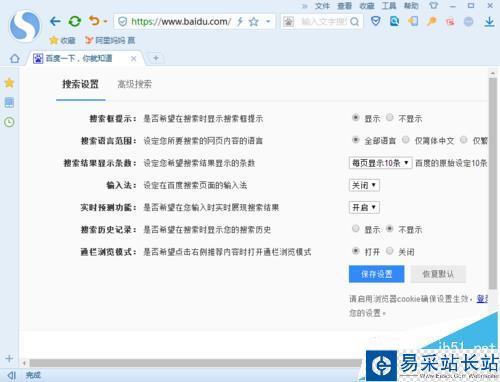This screenshot has height=382, width=500.
Task: Click the 收藏 star on bookmarks bar
Action: tap(62, 40)
